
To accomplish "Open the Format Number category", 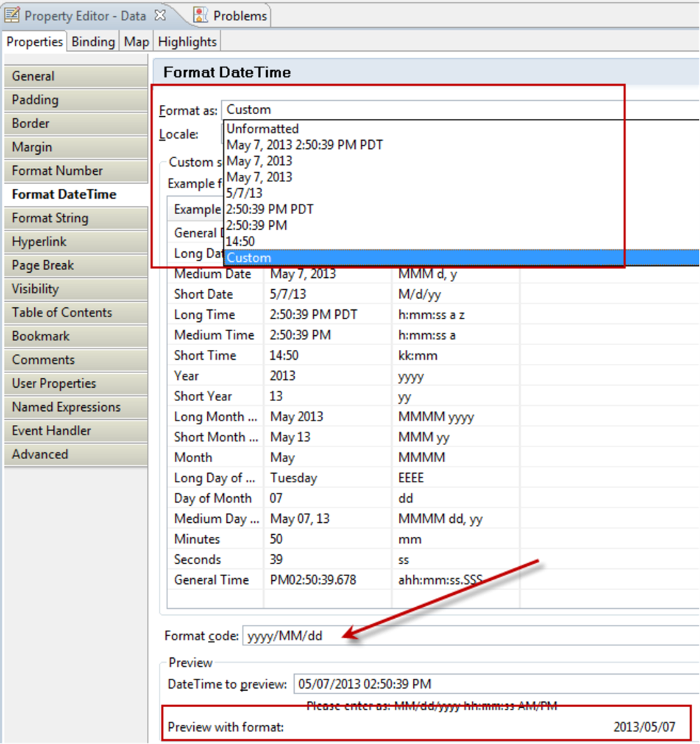I will click(76, 171).
